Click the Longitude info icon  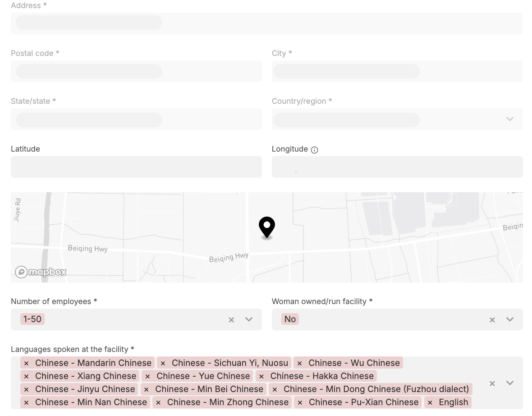click(x=315, y=150)
